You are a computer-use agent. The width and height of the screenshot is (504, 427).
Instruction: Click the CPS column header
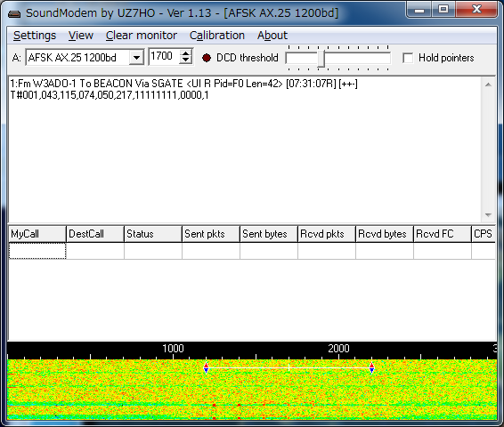click(x=484, y=234)
